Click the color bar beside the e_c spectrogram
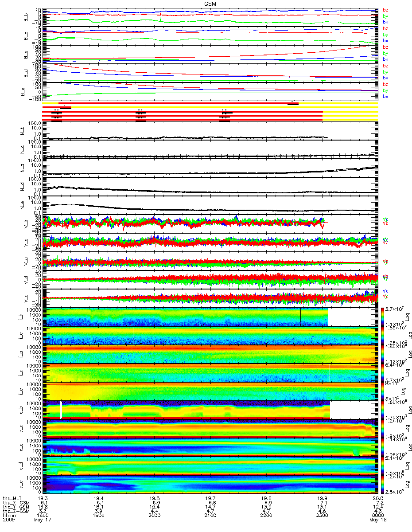Image resolution: width=412 pixels, height=532 pixels. pos(383,428)
